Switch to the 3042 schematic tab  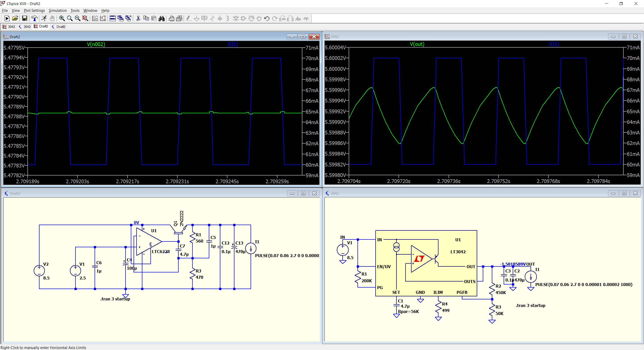coord(25,27)
